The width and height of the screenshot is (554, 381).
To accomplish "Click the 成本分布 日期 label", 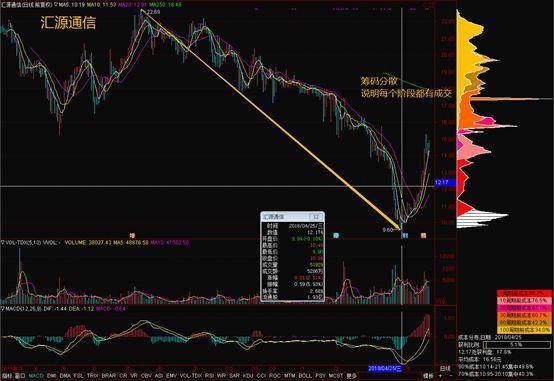I will (476, 337).
